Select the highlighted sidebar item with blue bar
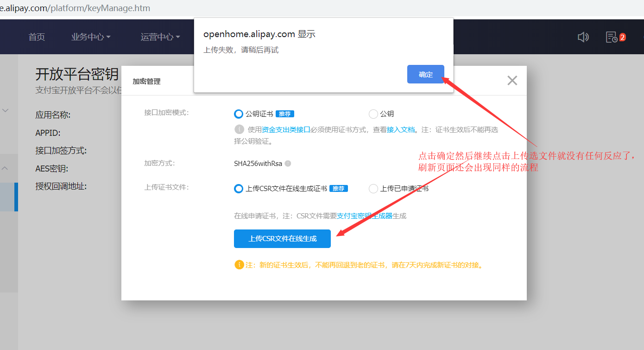644x350 pixels. (x=9, y=197)
